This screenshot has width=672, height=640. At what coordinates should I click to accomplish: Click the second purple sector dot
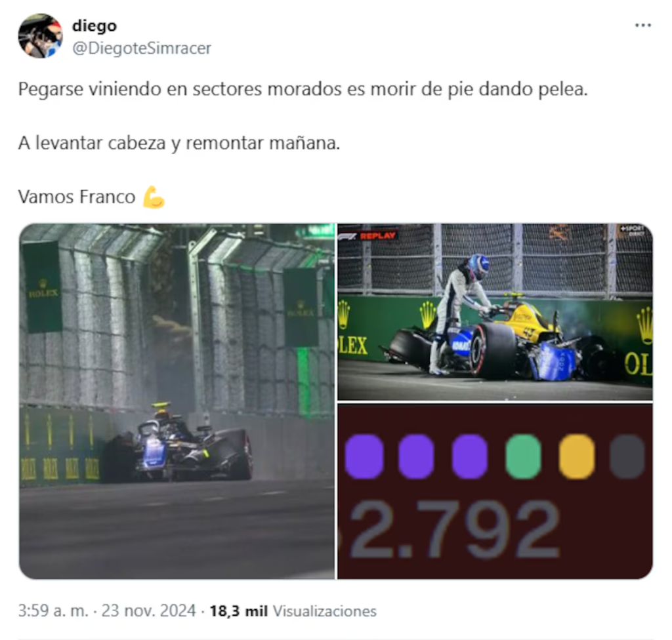pos(415,456)
